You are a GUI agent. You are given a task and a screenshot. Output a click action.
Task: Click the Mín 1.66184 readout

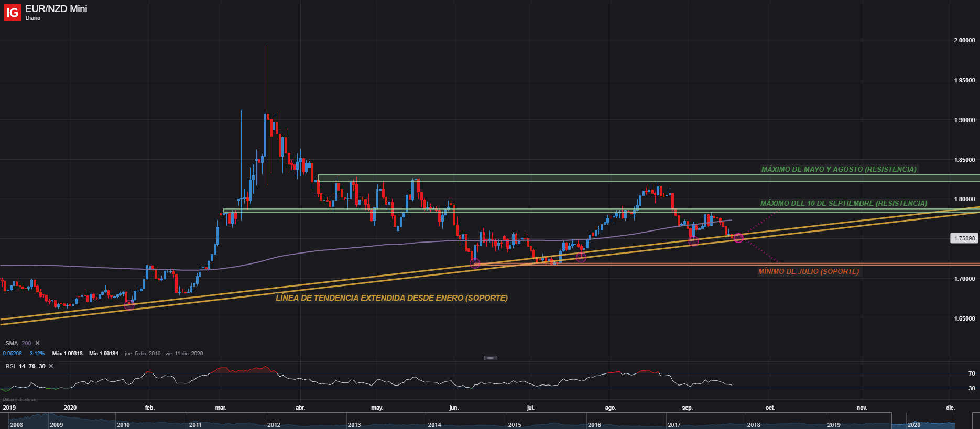pyautogui.click(x=103, y=354)
